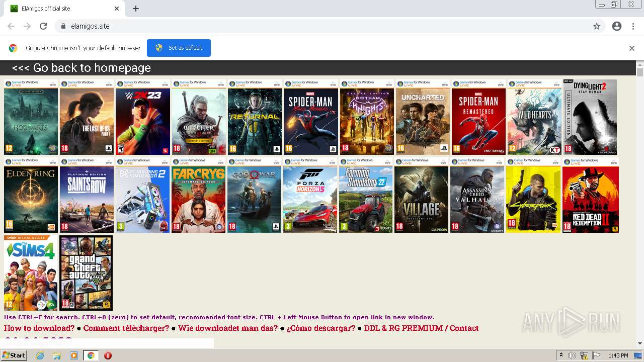Open Grand Theft Auto V cover
644x362 pixels.
point(86,273)
